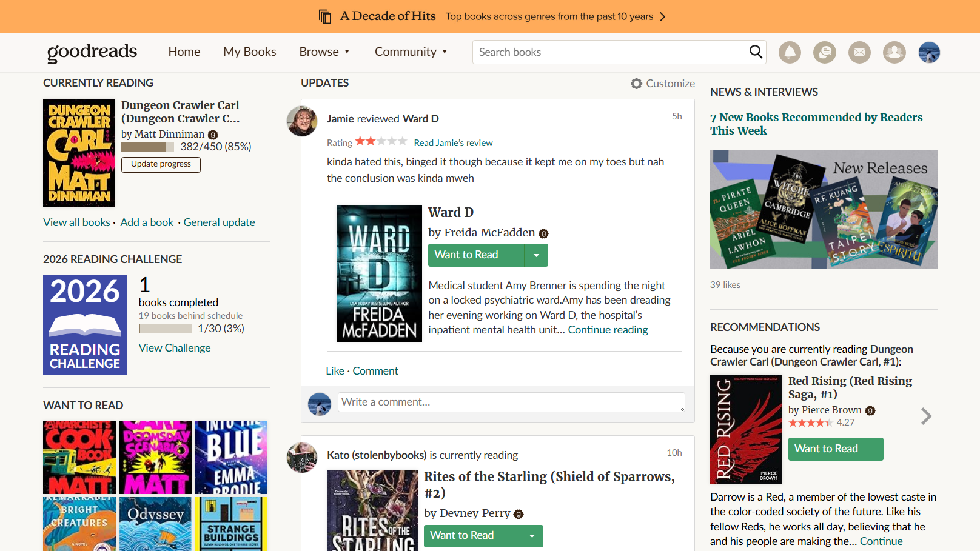Image resolution: width=980 pixels, height=551 pixels.
Task: Click Goodreads author badge beside Devney Perry
Action: pos(519,514)
